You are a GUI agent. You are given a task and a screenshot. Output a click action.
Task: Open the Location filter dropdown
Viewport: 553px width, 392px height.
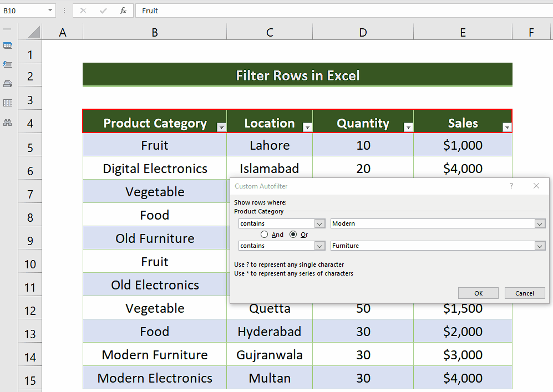(x=307, y=127)
